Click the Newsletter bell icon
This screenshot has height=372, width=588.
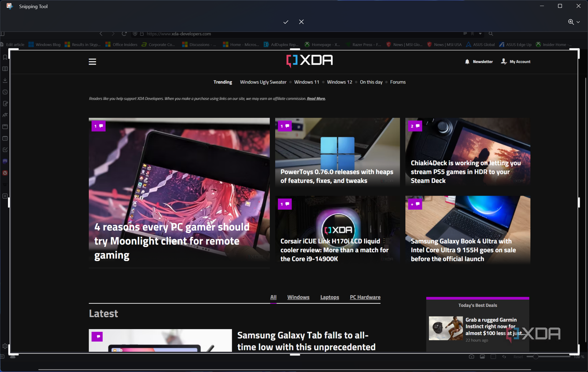(467, 62)
